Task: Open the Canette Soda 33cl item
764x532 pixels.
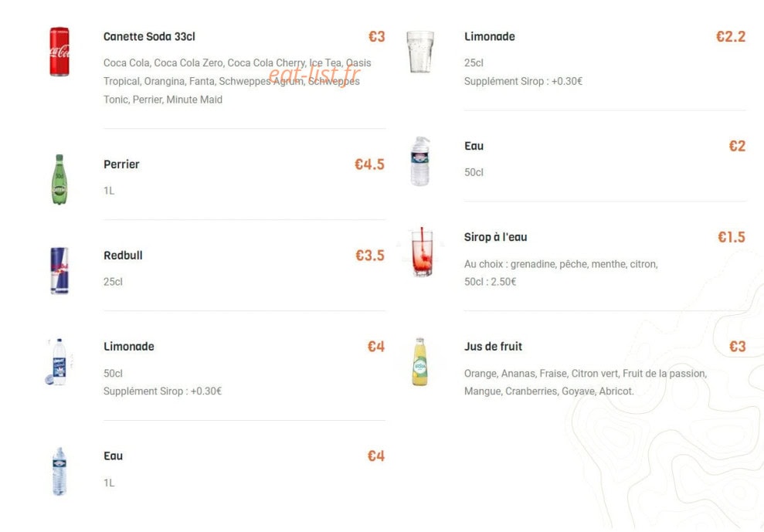Action: (149, 36)
